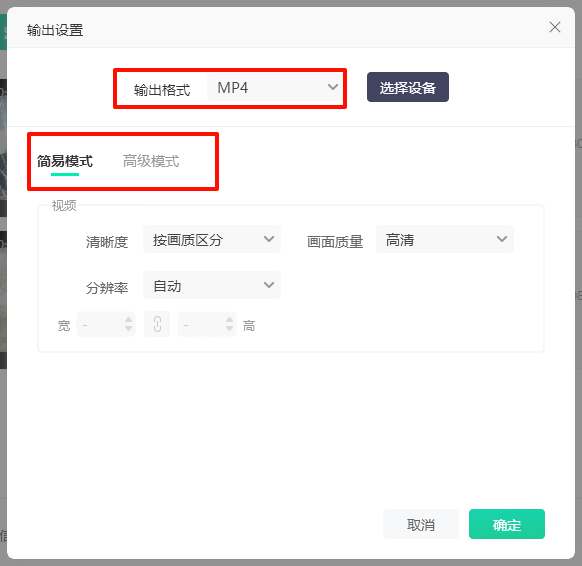Decrease width with the down arrow

[128, 328]
